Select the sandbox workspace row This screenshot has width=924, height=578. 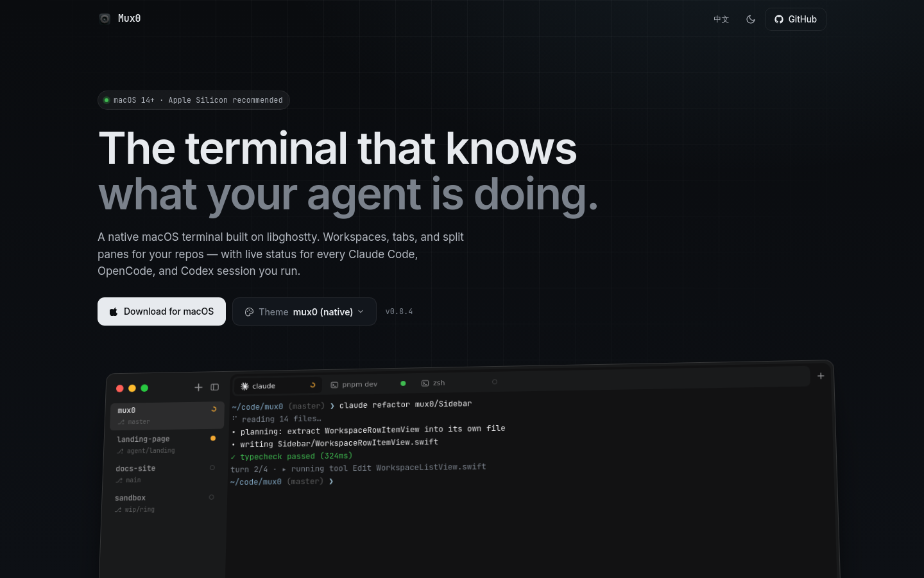165,504
